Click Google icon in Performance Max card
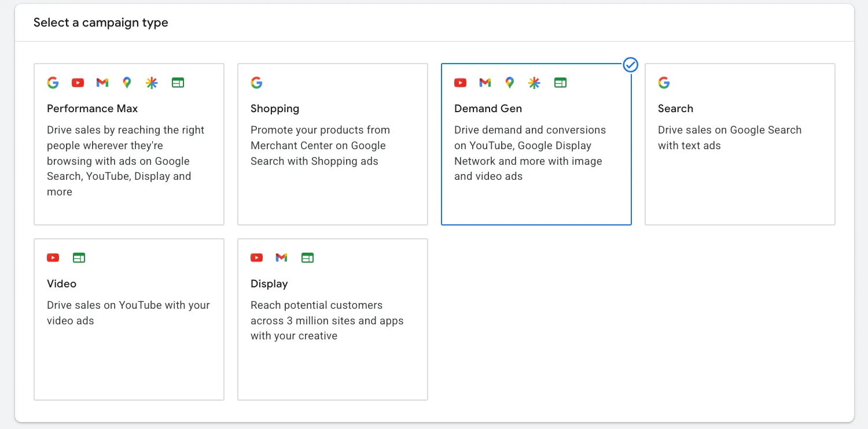This screenshot has width=868, height=429. [53, 83]
